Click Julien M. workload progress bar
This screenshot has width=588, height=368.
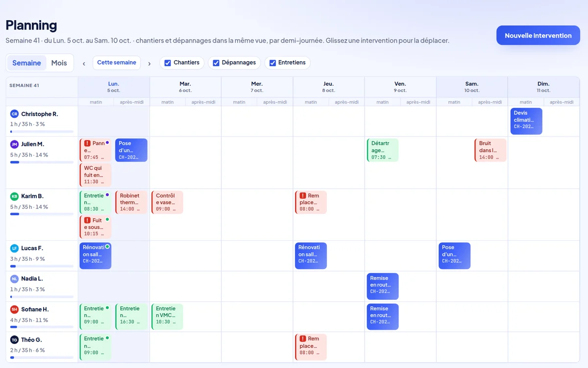tap(42, 162)
